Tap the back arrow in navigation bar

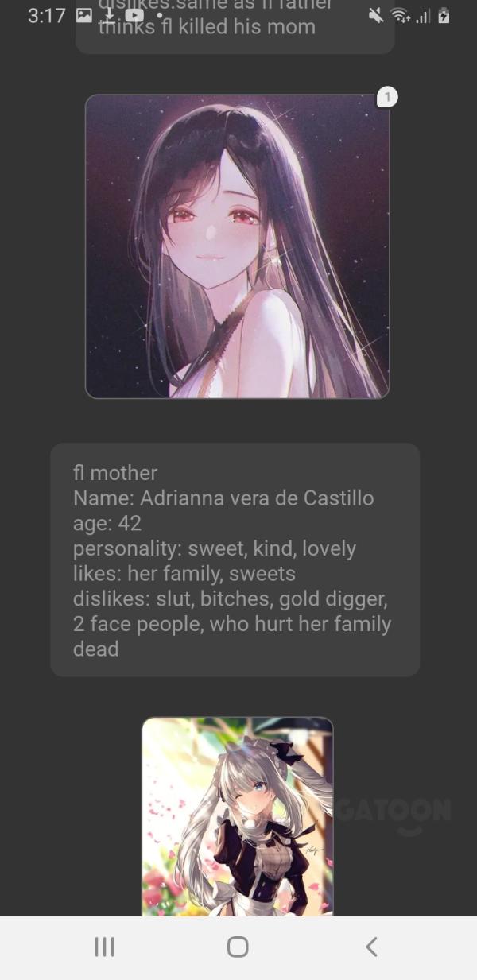coord(371,947)
